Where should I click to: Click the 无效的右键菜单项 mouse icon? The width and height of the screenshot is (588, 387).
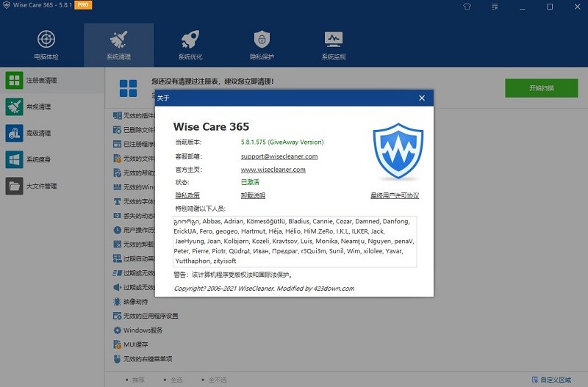click(x=117, y=359)
